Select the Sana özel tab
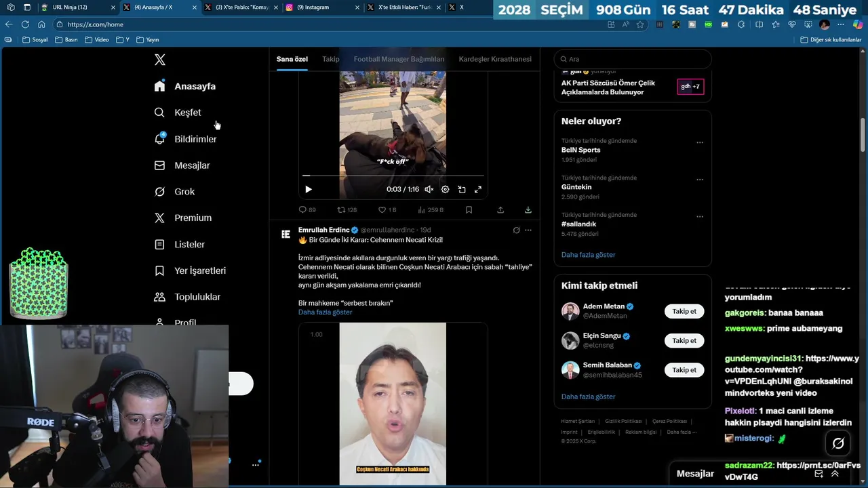 point(292,59)
